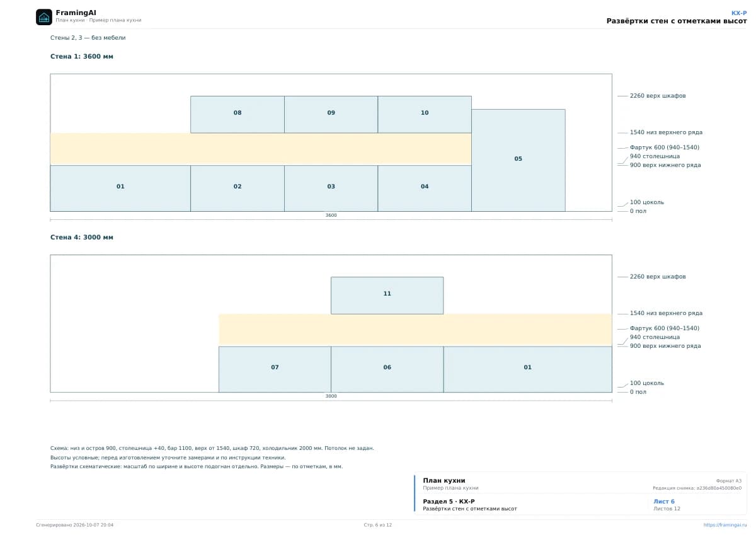Click the "Стена 1: 3600 мм" heading
Image resolution: width=756 pixels, height=535 pixels.
tap(82, 57)
